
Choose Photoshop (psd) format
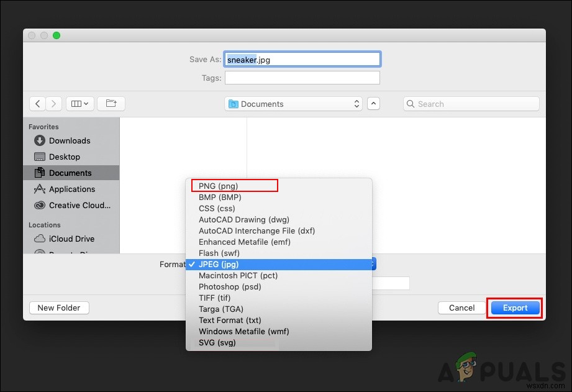(x=279, y=286)
